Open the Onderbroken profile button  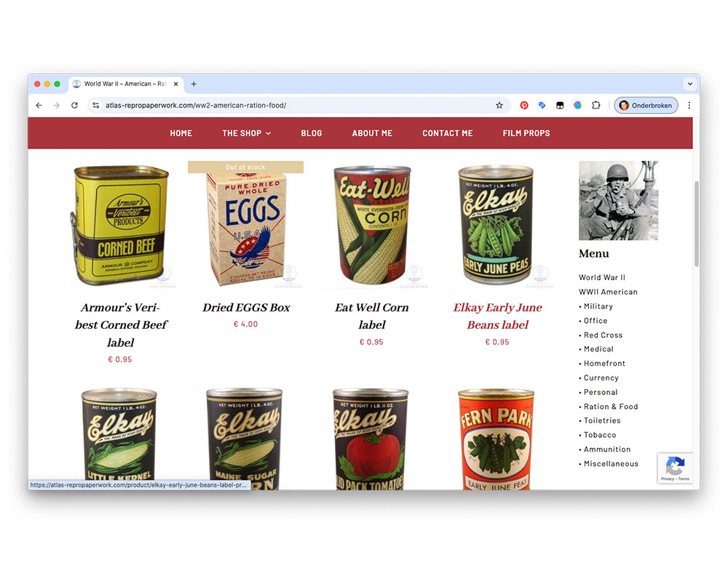(x=646, y=105)
